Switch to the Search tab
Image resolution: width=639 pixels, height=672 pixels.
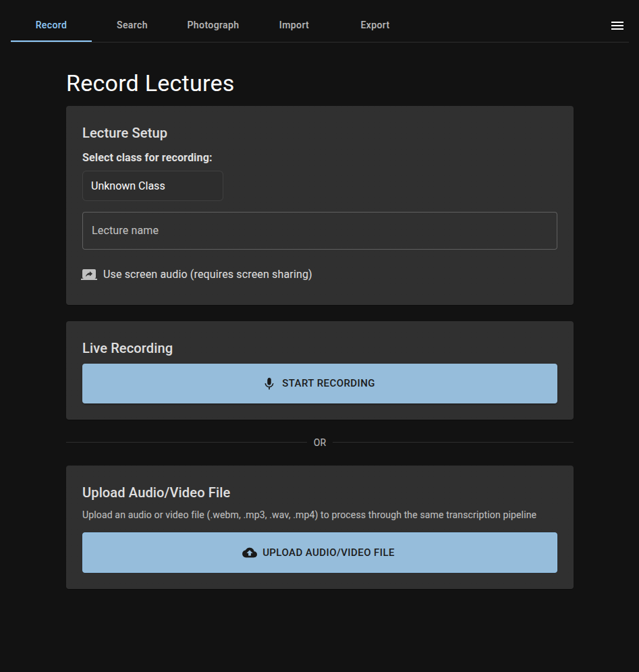click(x=132, y=25)
